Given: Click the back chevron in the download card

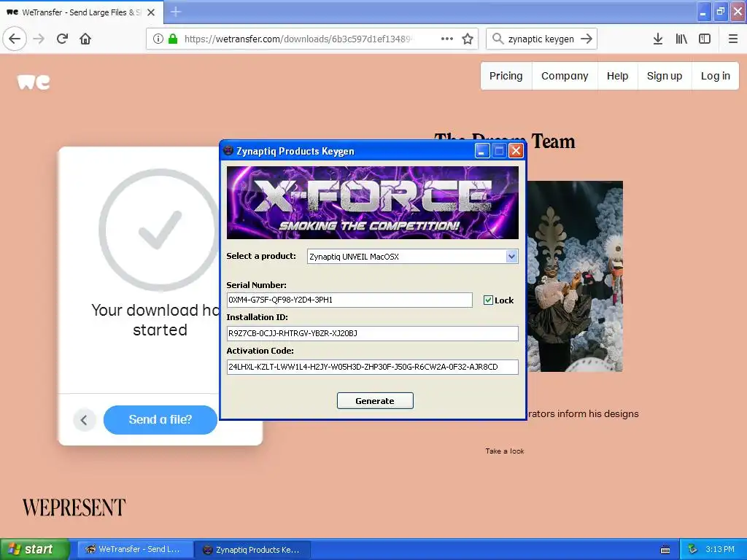Looking at the screenshot, I should tap(85, 419).
